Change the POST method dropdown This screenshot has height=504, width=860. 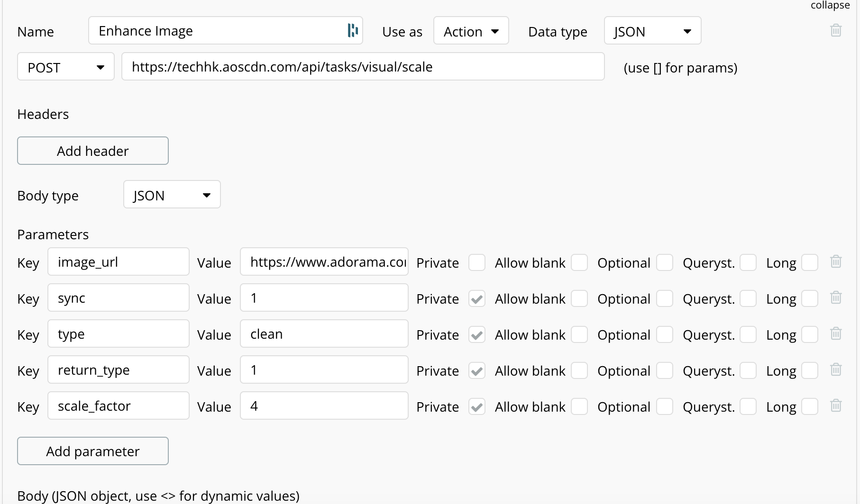point(66,67)
